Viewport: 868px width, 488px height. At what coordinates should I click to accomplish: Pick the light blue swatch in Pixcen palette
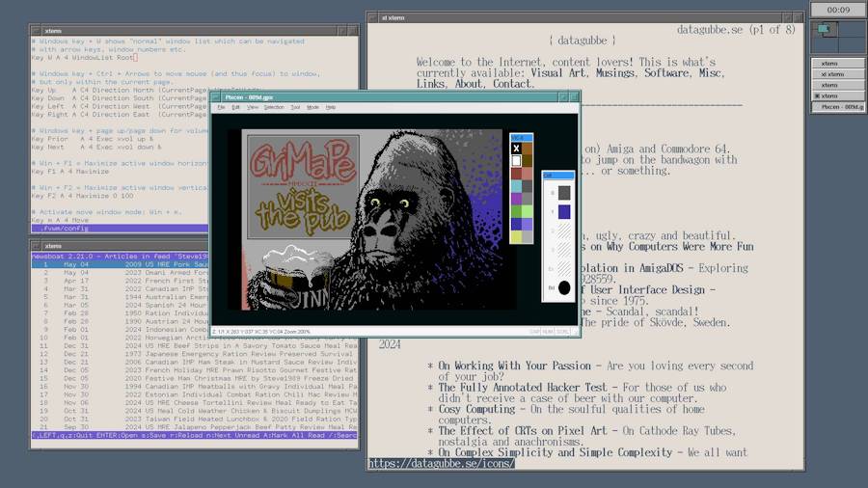527,224
